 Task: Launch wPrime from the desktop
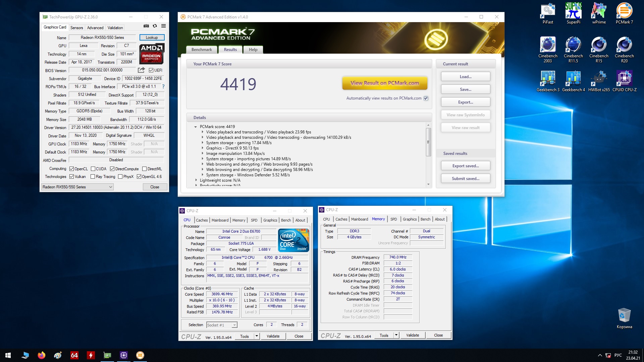pyautogui.click(x=599, y=13)
